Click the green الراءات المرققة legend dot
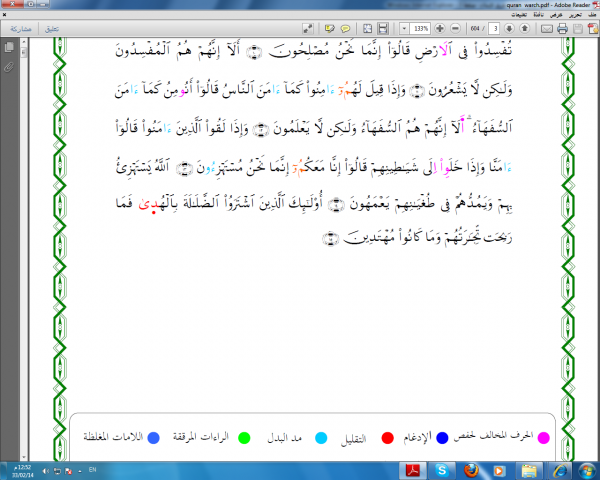 pos(244,438)
